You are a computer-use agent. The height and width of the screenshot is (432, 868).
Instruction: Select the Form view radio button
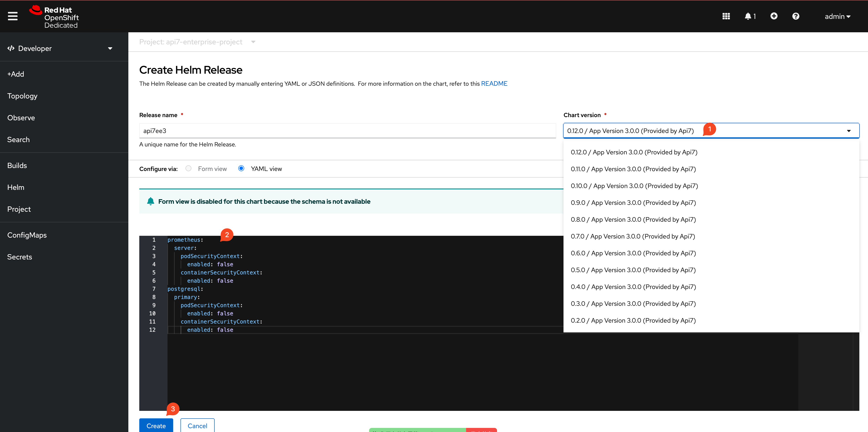click(x=188, y=168)
